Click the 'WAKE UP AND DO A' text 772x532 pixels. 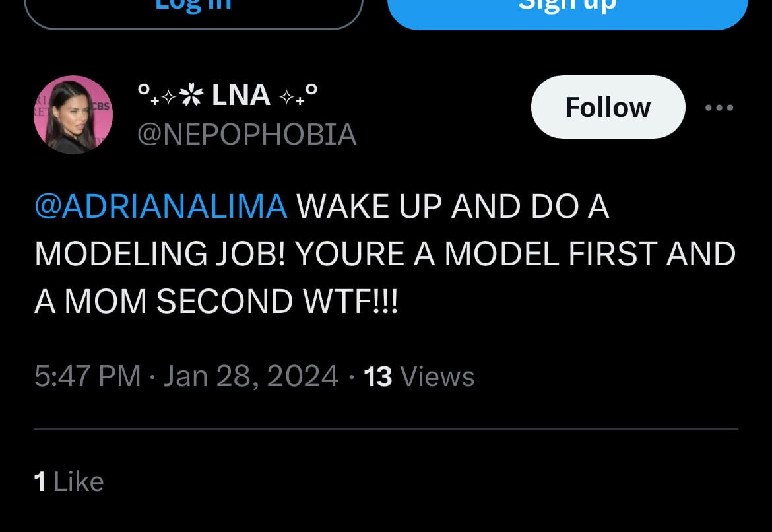point(453,207)
